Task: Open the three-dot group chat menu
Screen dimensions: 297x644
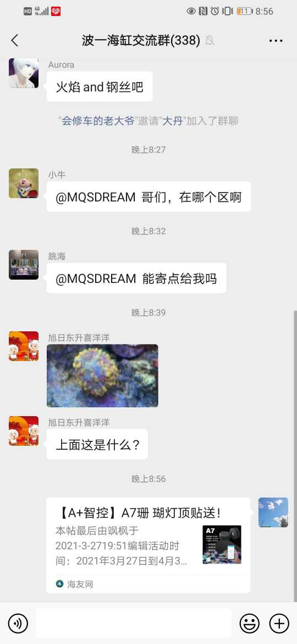Action: tap(276, 40)
